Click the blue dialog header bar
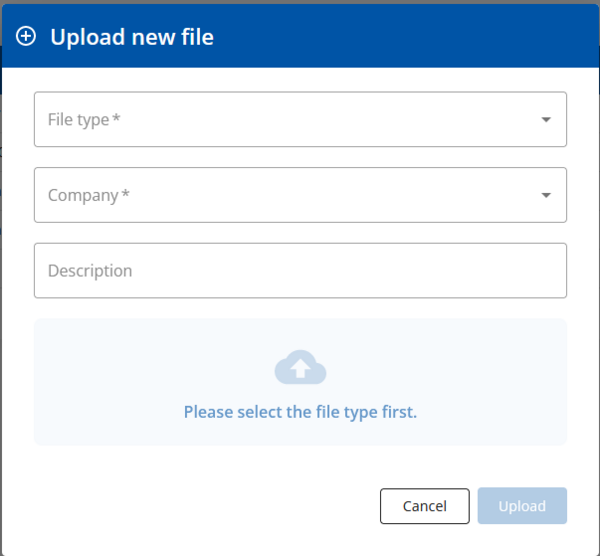Image resolution: width=600 pixels, height=556 pixels. 400,37
